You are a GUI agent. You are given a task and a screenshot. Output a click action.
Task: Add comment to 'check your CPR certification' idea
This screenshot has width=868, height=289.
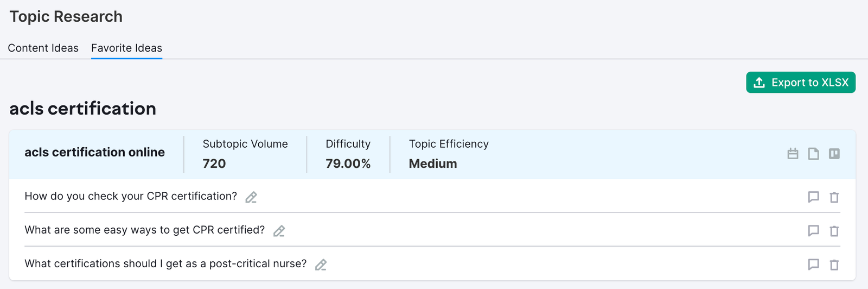(813, 197)
